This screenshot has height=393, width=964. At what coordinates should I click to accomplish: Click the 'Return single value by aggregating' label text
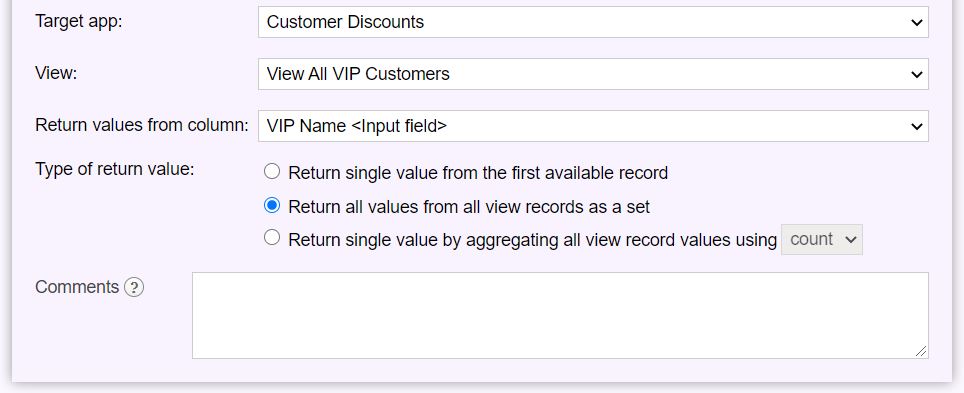pyautogui.click(x=532, y=239)
